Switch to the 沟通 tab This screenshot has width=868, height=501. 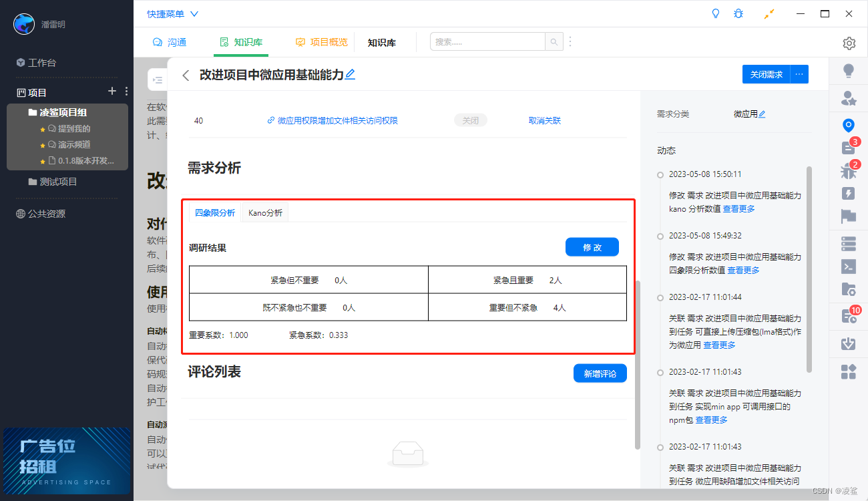[x=170, y=42]
